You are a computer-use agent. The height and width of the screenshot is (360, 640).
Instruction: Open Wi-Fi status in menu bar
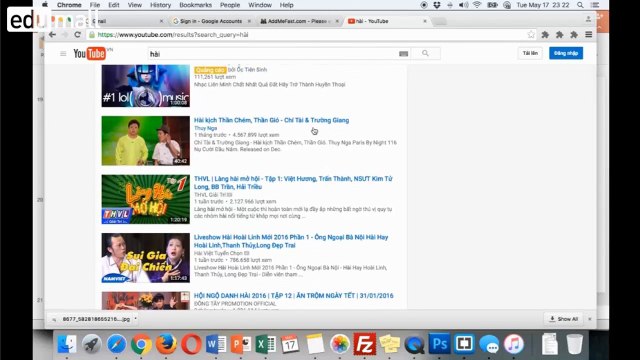coord(477,5)
